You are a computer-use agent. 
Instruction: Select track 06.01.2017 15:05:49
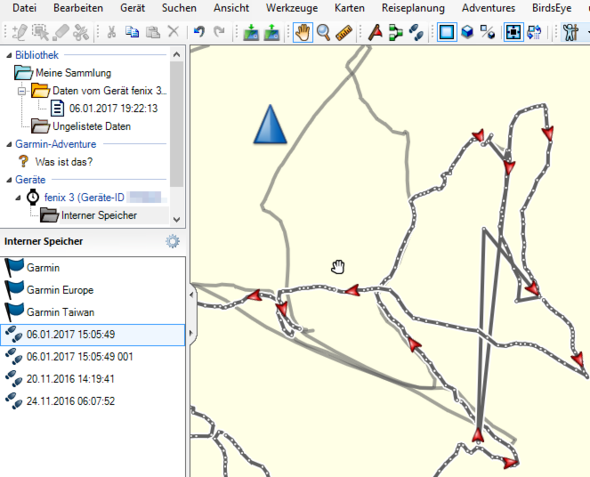coord(93,334)
